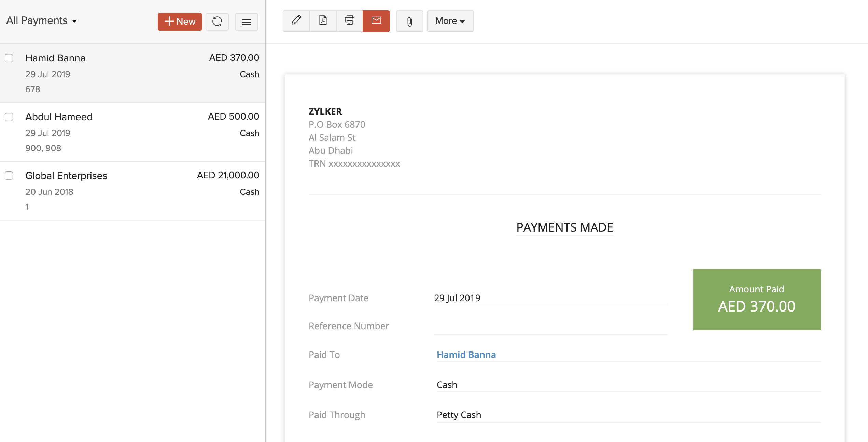Click the PDF download icon
The width and height of the screenshot is (868, 442).
coord(323,21)
